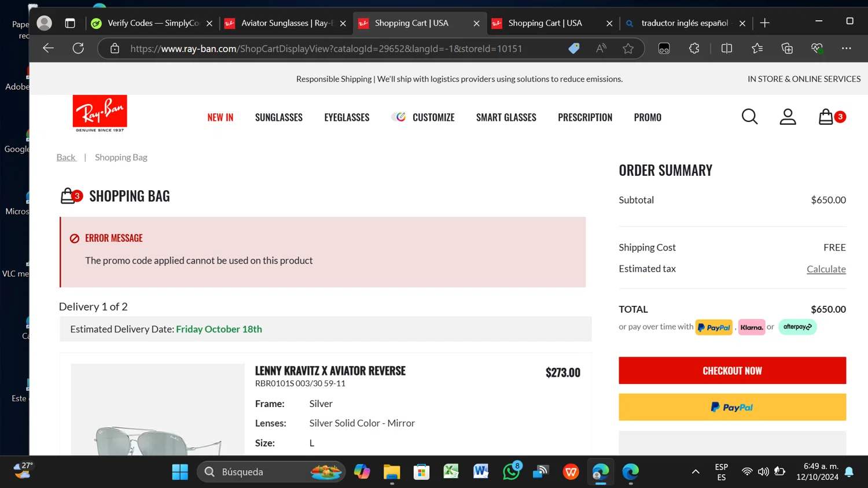Open a new browser tab
Image resolution: width=868 pixels, height=488 pixels.
[x=764, y=23]
